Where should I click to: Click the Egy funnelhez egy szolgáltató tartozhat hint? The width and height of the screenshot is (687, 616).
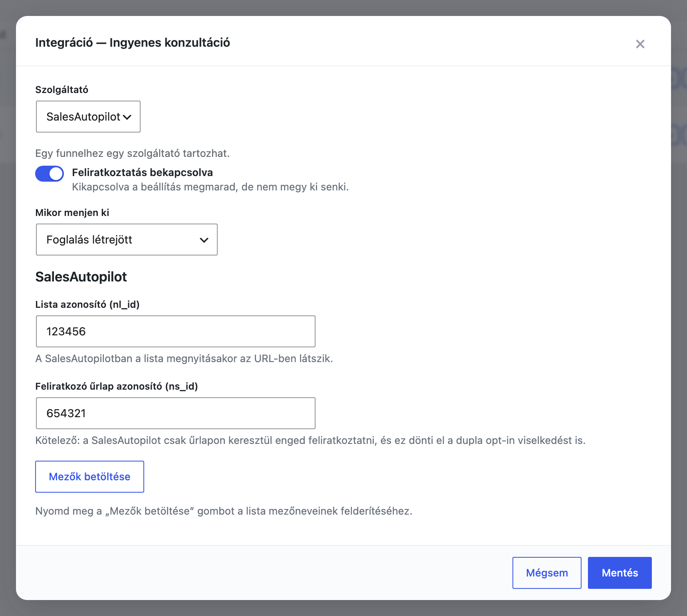point(133,153)
